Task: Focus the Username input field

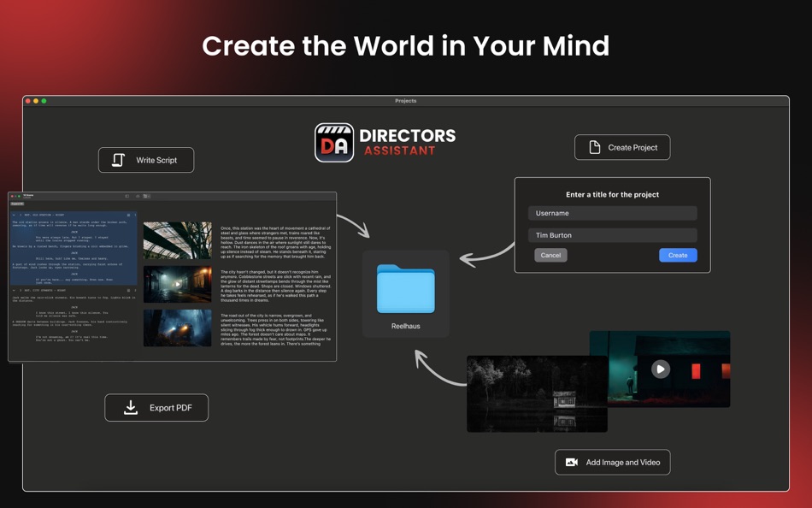Action: 612,213
